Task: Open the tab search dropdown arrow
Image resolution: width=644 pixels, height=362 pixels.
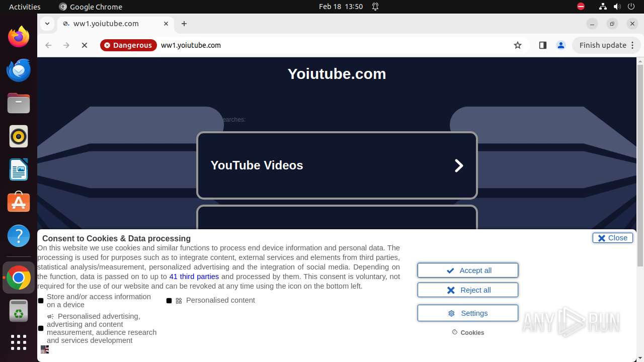Action: pyautogui.click(x=47, y=24)
